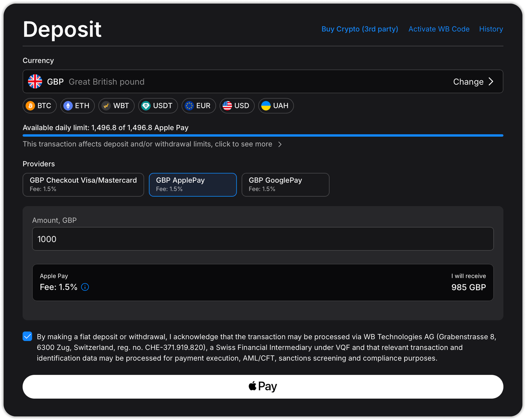Viewport: 526px width, 420px height.
Task: Choose the ETH currency chip label
Action: point(82,106)
